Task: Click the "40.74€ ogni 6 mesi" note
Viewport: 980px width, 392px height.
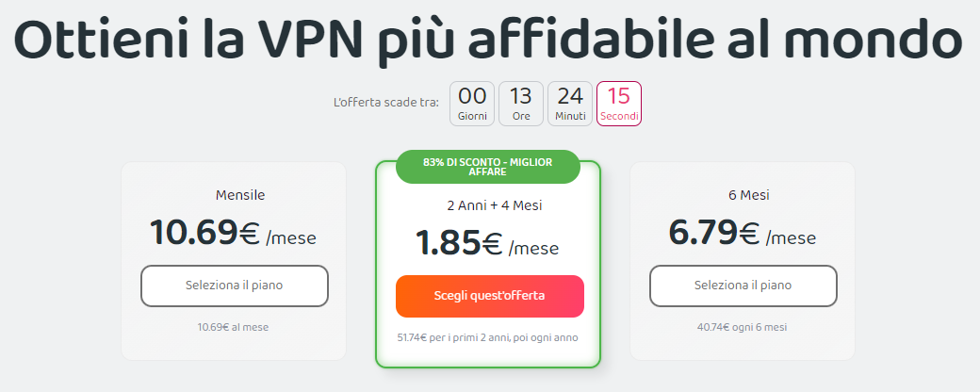Action: pos(743,327)
